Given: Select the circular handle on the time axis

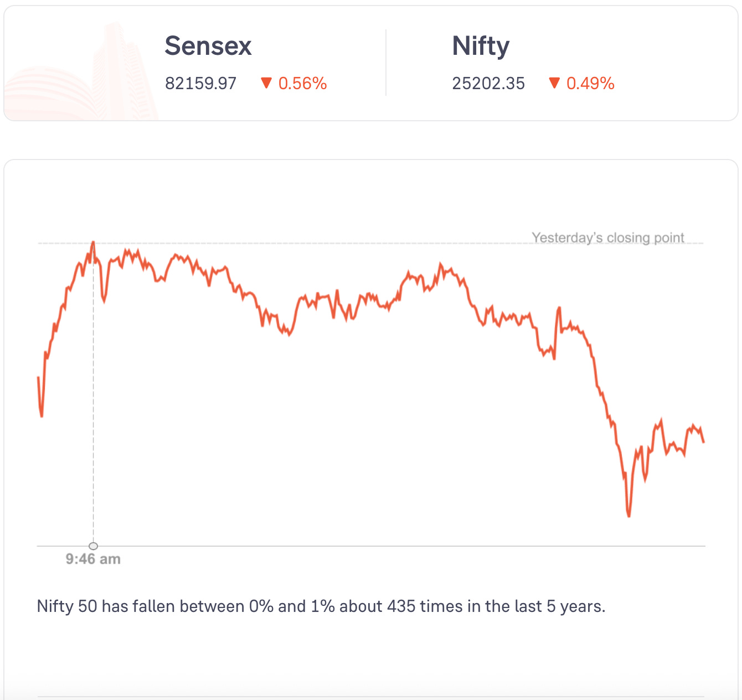Looking at the screenshot, I should pyautogui.click(x=93, y=546).
